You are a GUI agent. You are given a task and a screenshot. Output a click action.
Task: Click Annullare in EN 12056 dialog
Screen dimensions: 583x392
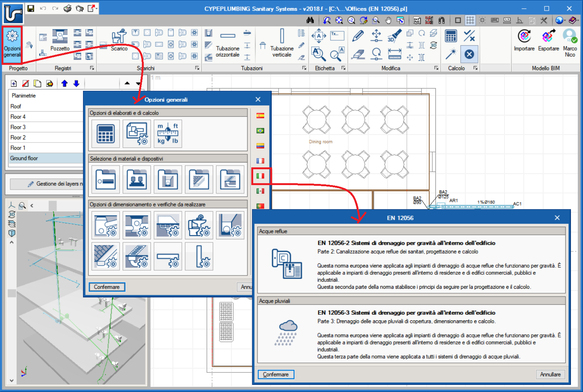click(550, 374)
